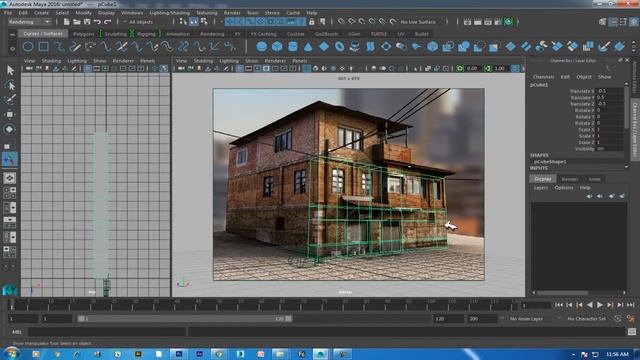Activate the highlighted Show Manipulator tool
Viewport: 640px width, 360px height.
point(10,159)
